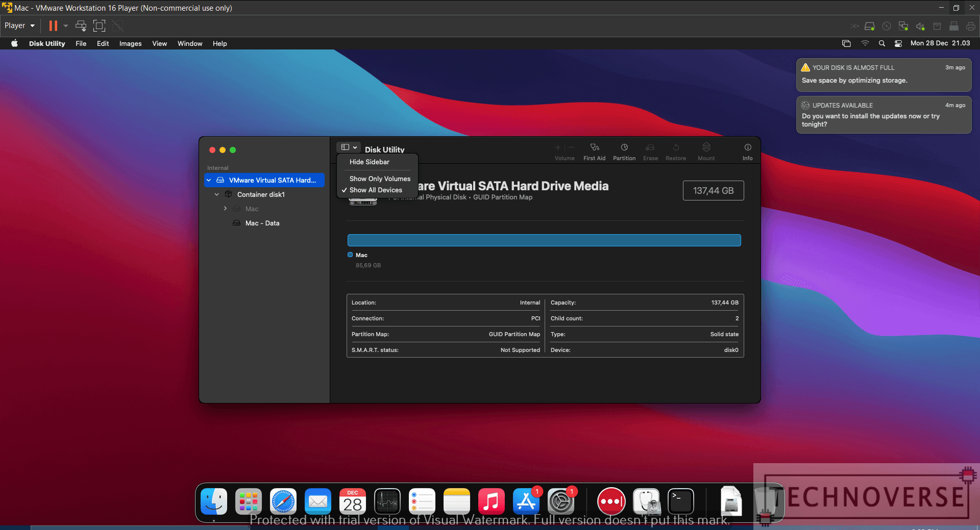Open the File menu
Viewport: 980px width, 530px height.
tap(81, 43)
